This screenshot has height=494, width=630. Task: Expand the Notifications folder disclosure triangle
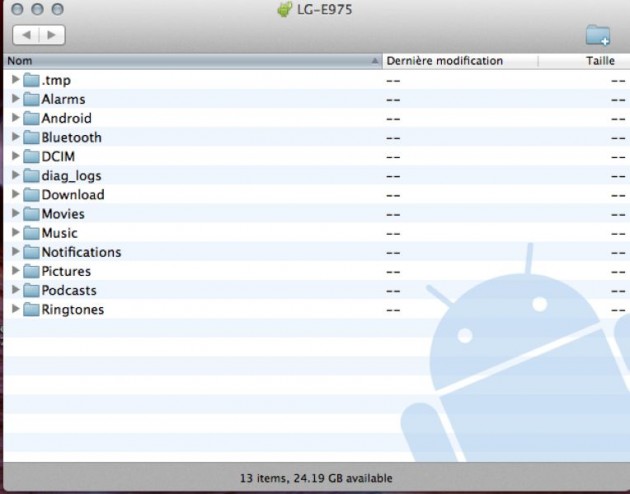click(x=15, y=251)
